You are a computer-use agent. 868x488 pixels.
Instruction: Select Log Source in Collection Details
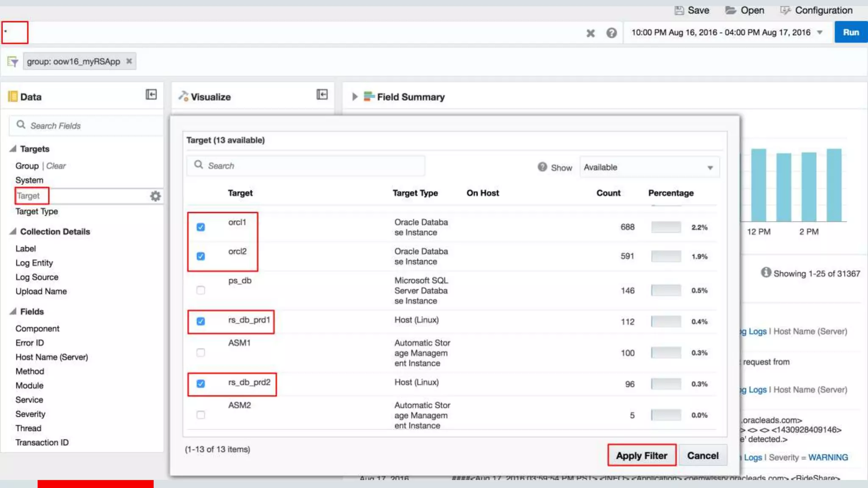[37, 277]
